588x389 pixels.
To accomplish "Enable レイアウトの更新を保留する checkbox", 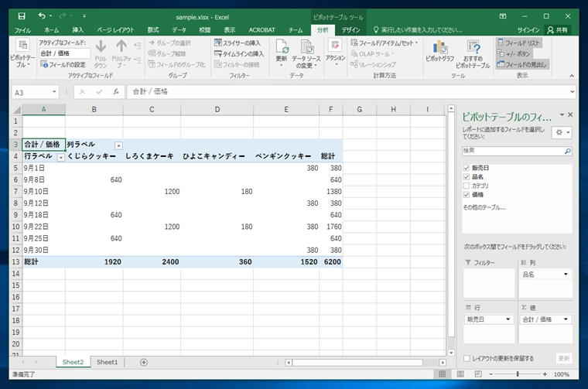I will (466, 358).
